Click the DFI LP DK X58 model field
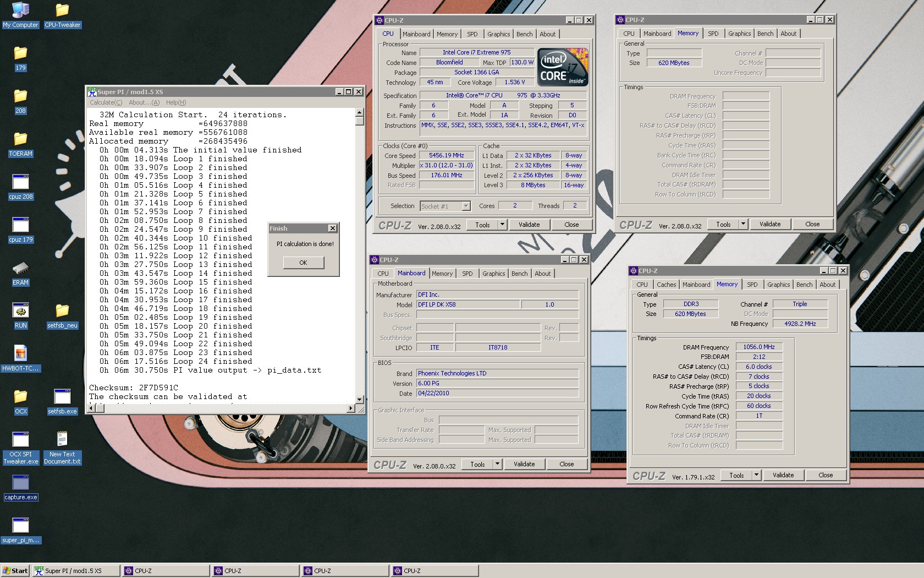924x578 pixels. [x=468, y=304]
